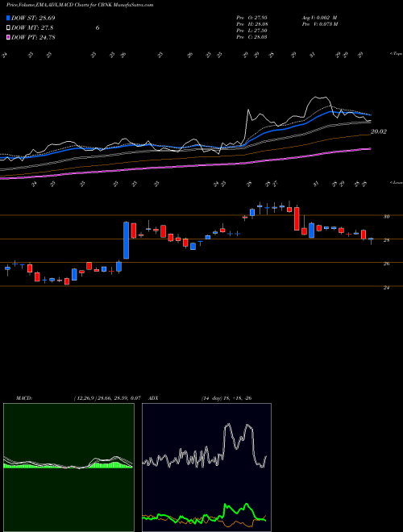Select the 'DOW ST: 28.69' legend label
Screen dimensions: 403x532
click(33, 18)
